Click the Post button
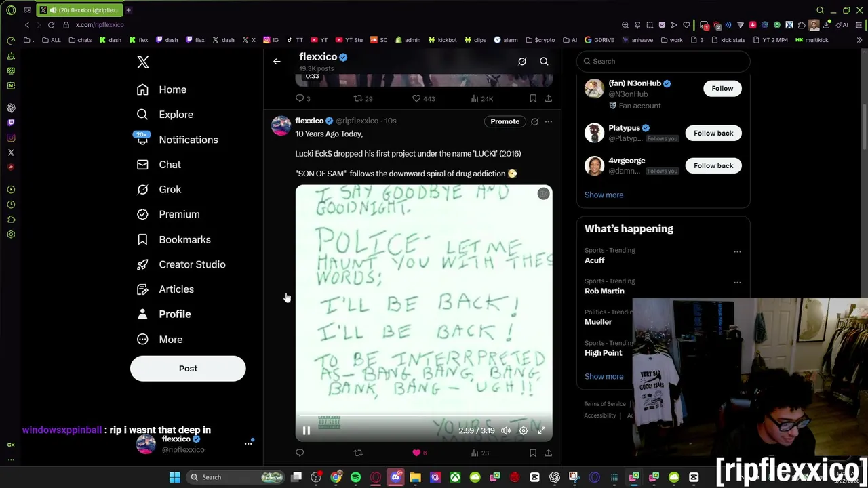The height and width of the screenshot is (488, 868). pos(188,369)
